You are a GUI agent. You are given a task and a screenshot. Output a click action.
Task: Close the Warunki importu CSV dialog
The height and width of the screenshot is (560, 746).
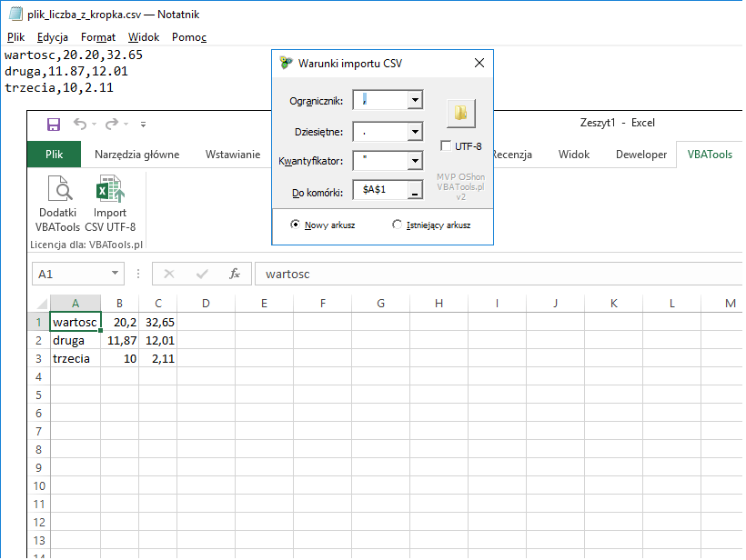coord(479,63)
